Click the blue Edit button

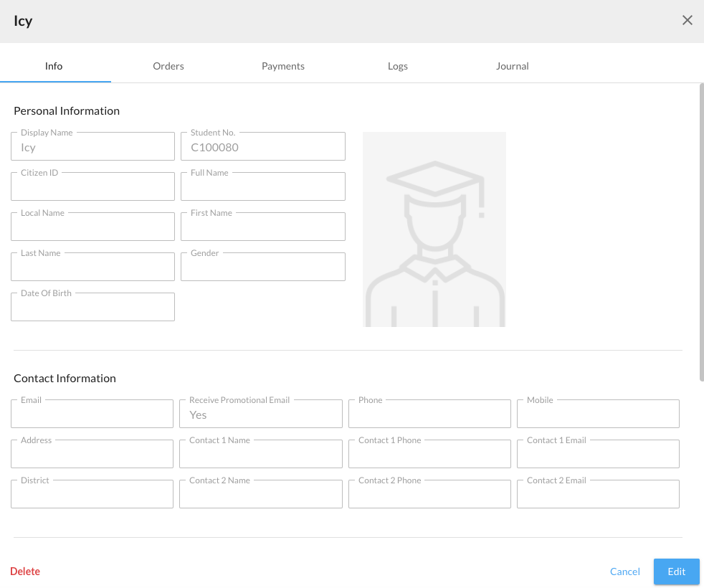click(676, 572)
